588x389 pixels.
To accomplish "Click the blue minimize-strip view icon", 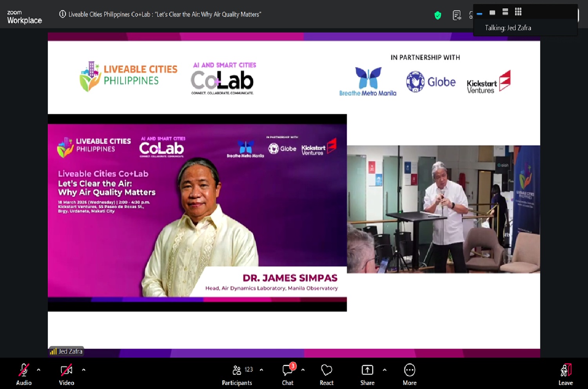I will point(479,14).
